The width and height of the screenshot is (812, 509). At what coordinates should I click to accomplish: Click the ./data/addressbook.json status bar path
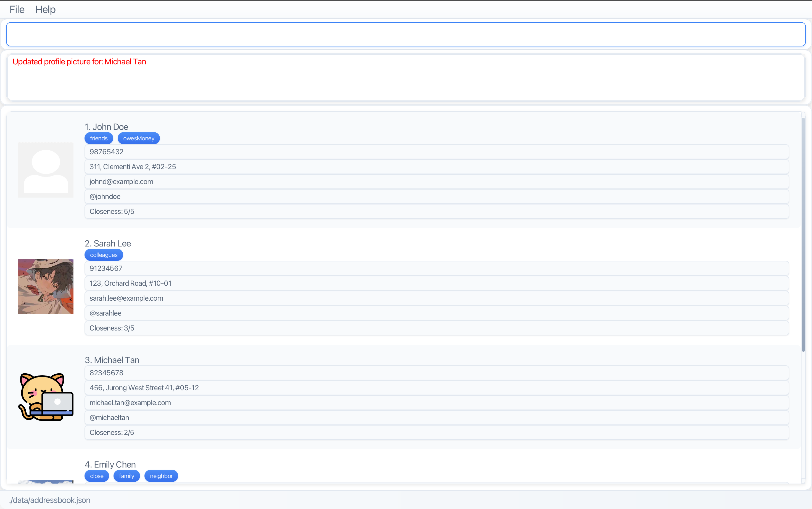pos(50,500)
